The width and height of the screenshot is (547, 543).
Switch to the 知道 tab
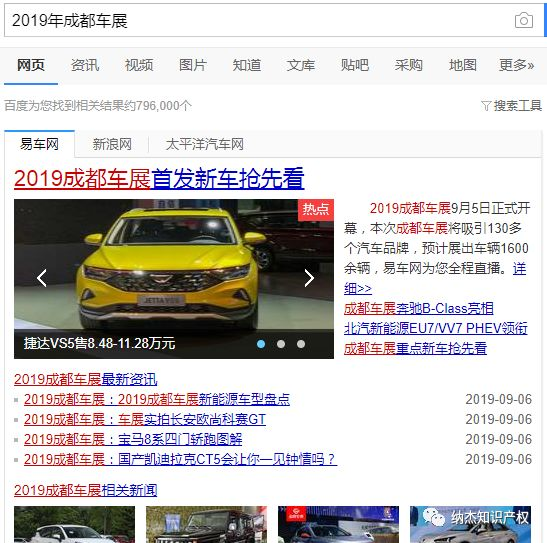pos(247,65)
